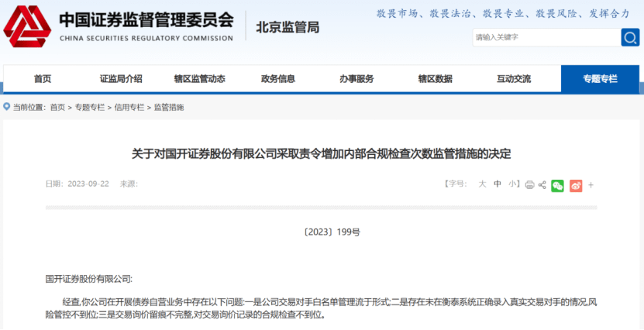Image resolution: width=644 pixels, height=330 pixels.
Task: Share article via Weibo icon
Action: coord(575,185)
